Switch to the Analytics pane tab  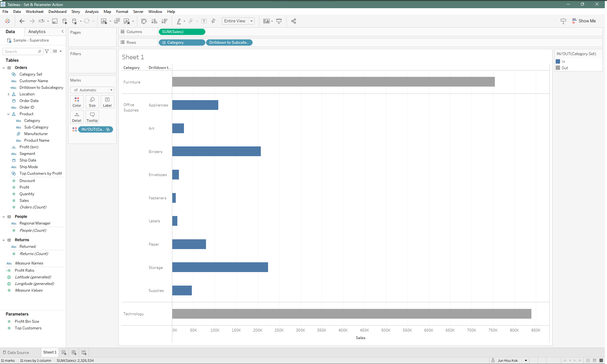[37, 31]
